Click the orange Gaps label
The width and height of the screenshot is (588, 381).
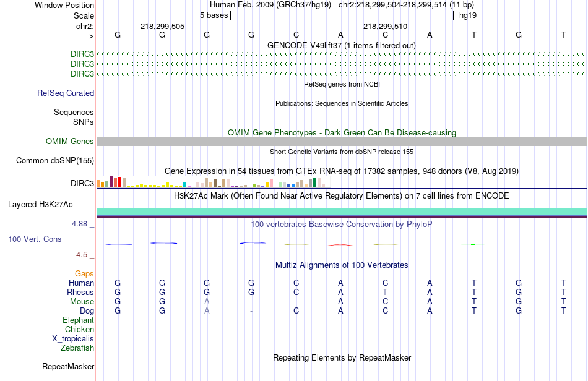tap(84, 274)
